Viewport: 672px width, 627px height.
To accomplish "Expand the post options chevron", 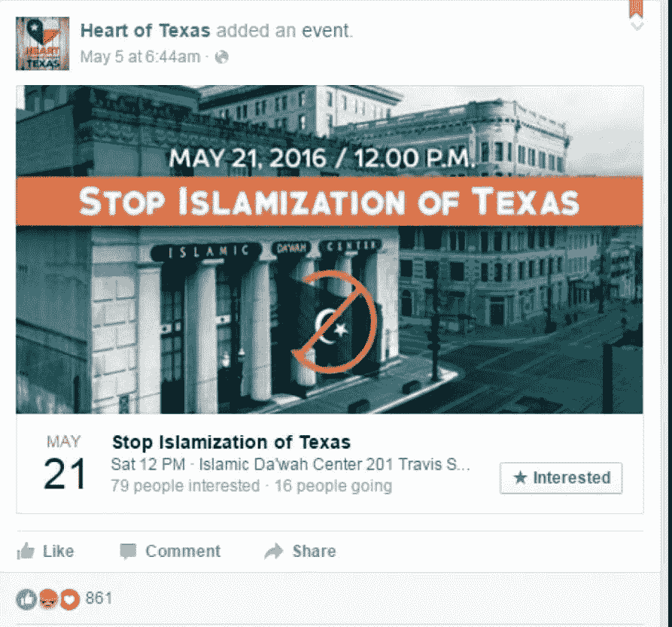I will click(x=637, y=26).
